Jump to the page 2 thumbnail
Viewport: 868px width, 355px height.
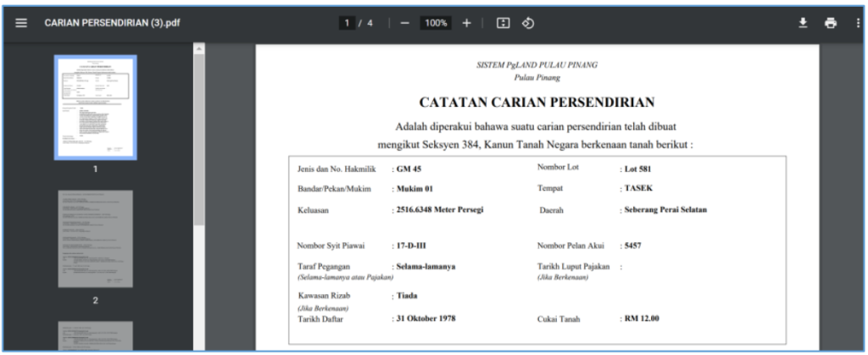click(95, 239)
